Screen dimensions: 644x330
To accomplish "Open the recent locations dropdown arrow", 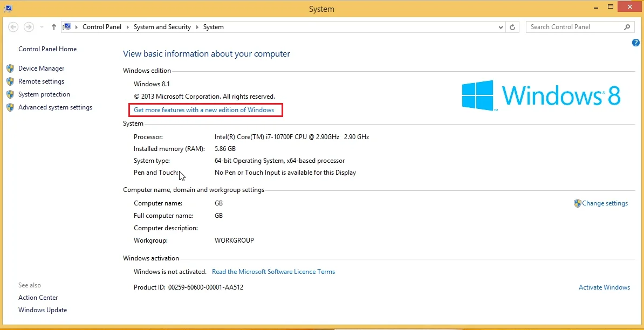I will click(x=42, y=27).
